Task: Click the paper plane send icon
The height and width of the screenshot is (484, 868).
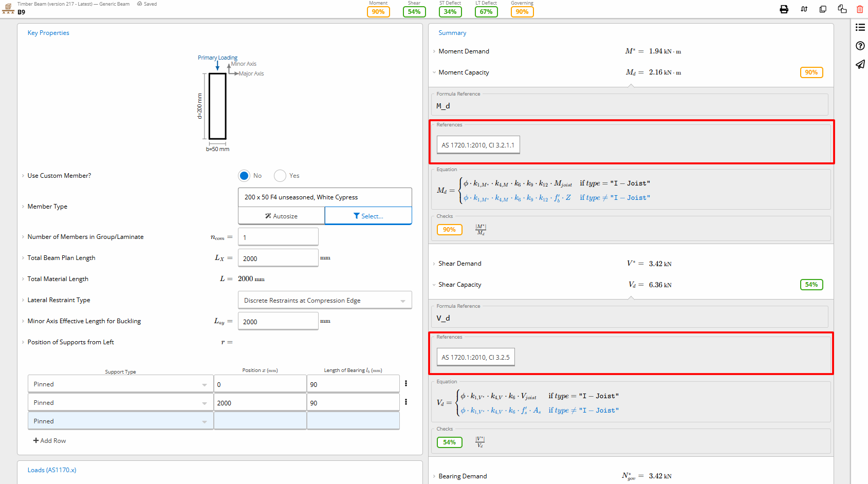Action: click(860, 64)
